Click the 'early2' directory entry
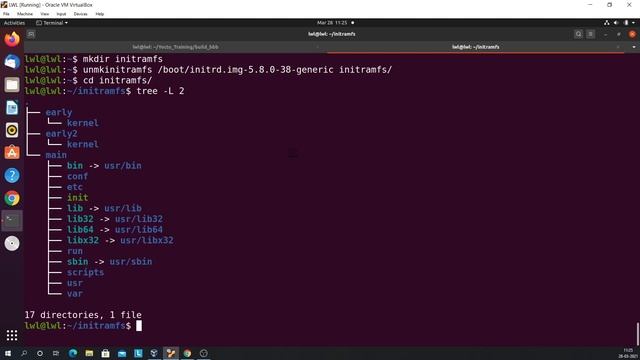This screenshot has width=640, height=360. (62, 133)
